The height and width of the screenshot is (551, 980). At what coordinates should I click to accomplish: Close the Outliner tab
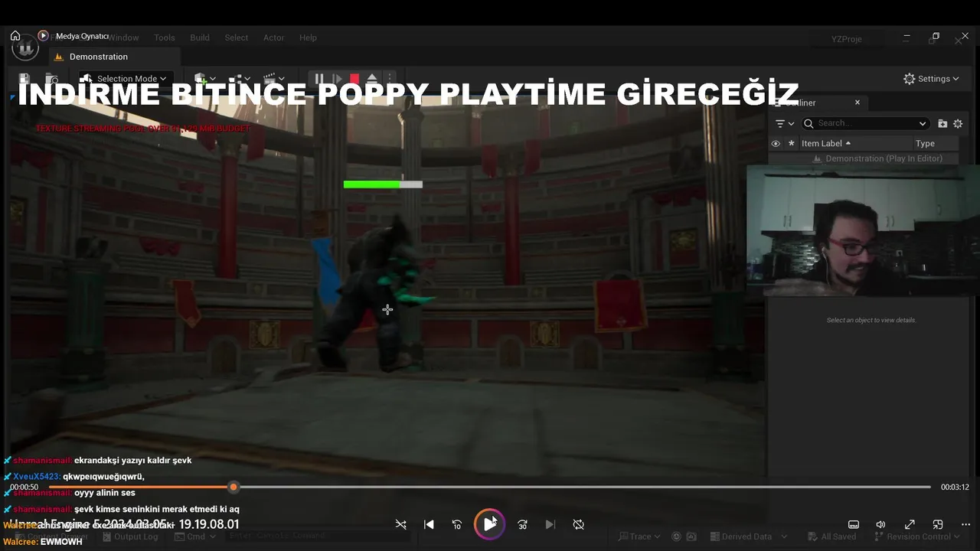pos(857,102)
